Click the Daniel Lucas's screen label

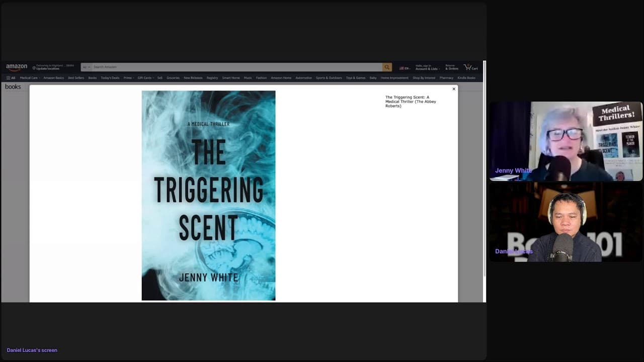click(x=32, y=350)
